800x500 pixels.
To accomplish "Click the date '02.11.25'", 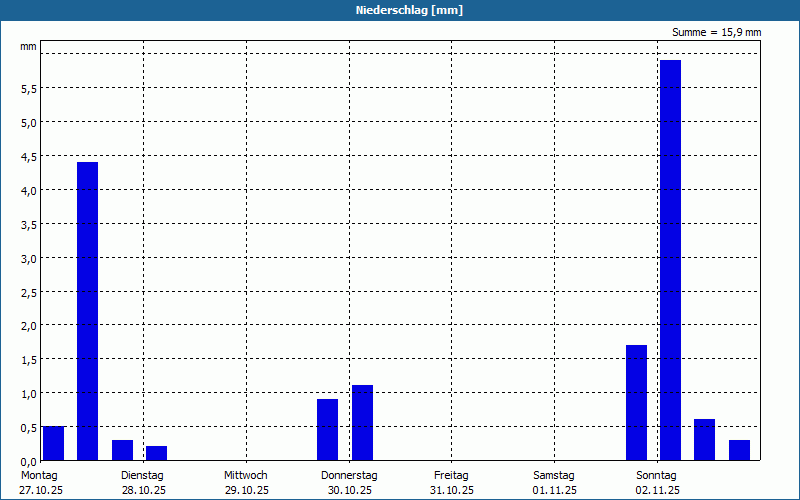I will [x=658, y=491].
